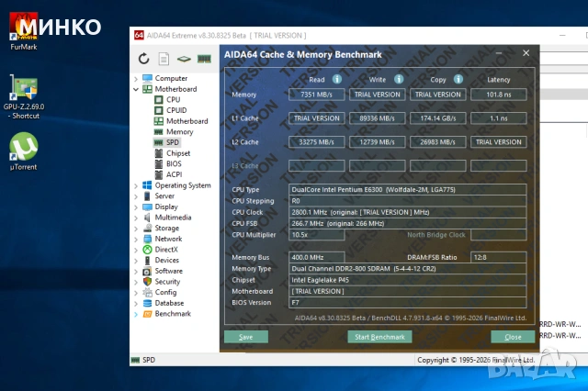Click the Save button
Screen dimensions: 588x391
246,337
